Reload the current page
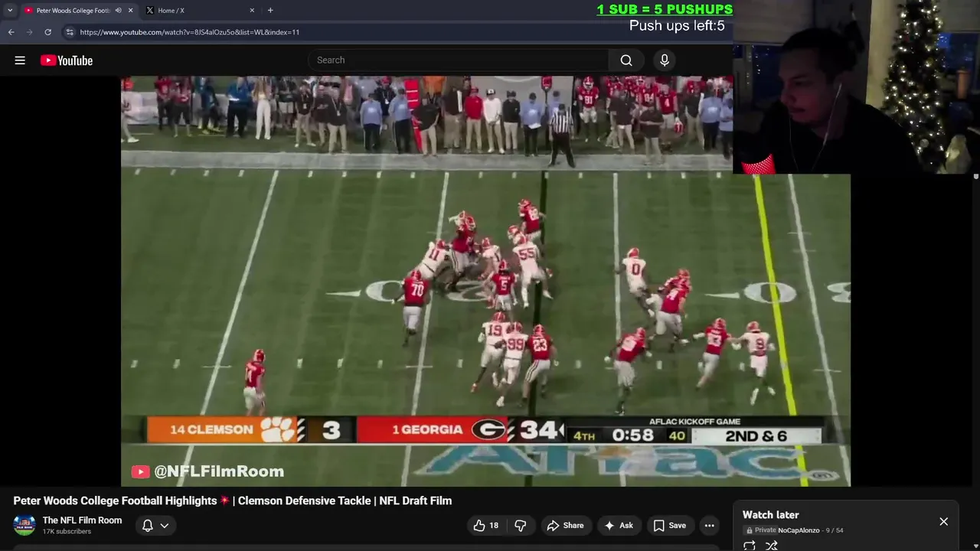This screenshot has width=980, height=551. [47, 32]
